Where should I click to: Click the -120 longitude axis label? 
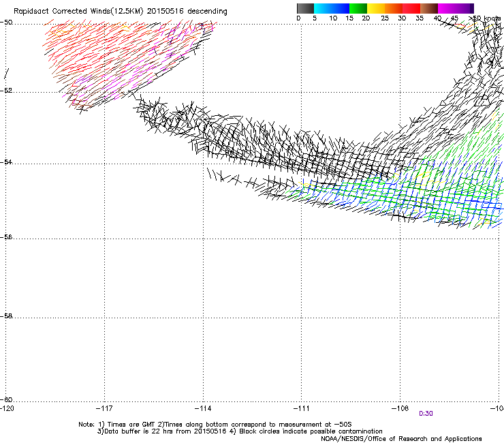(7, 408)
